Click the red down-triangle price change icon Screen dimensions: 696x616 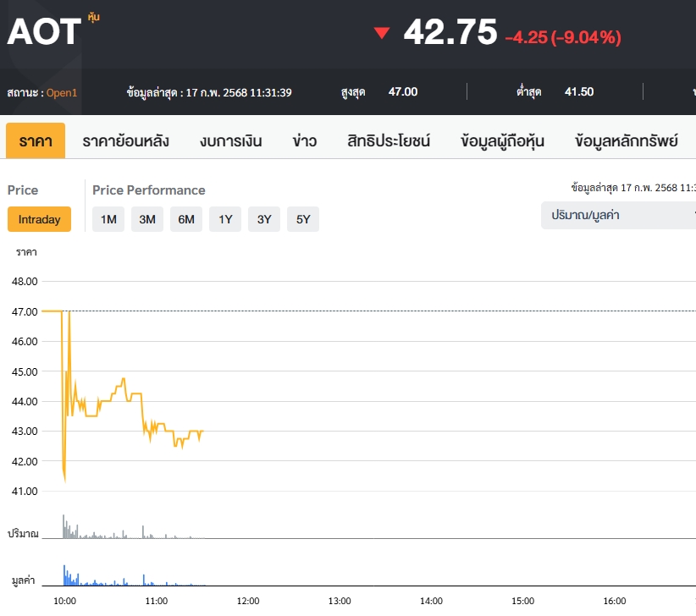pos(382,33)
